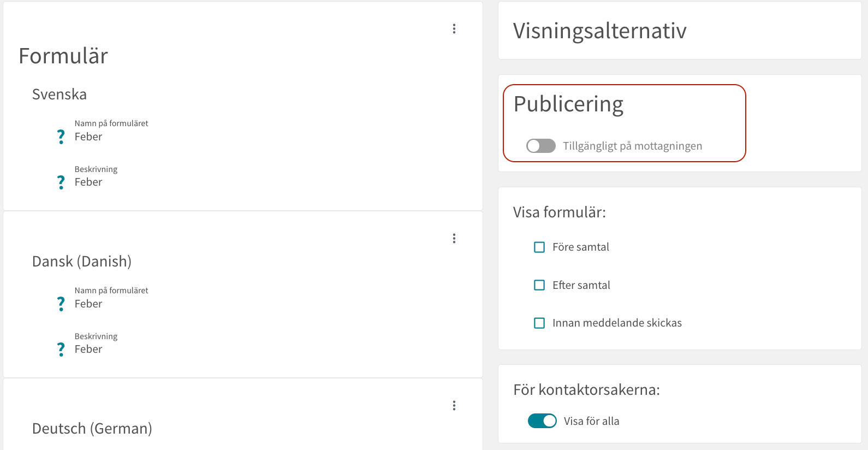Select the Dansk (Danish) heading

point(82,262)
